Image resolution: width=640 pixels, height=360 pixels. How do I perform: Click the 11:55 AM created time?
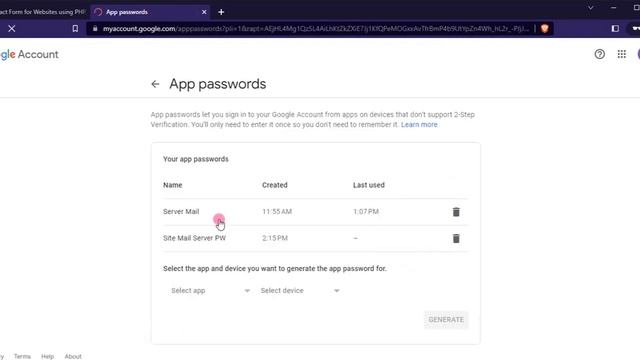point(277,211)
